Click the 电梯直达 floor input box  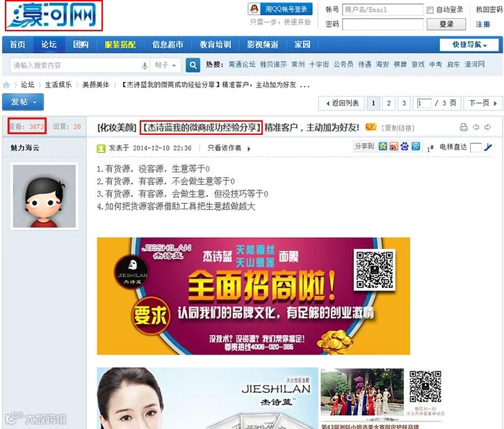tap(475, 147)
